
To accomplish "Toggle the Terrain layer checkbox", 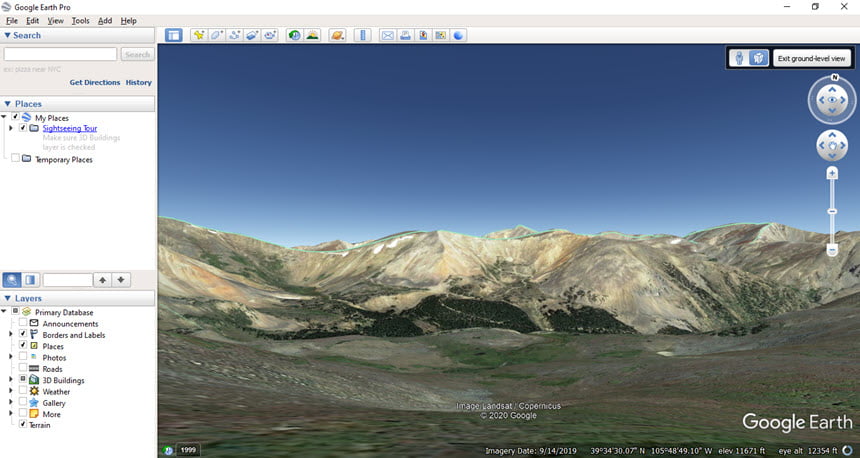I will 23,424.
